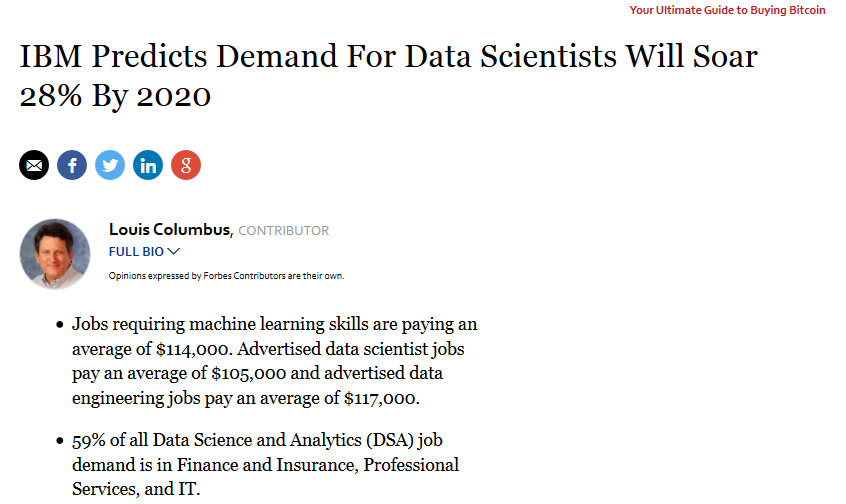
Task: Click the '$117,000' data engineering salary figure
Action: point(382,398)
